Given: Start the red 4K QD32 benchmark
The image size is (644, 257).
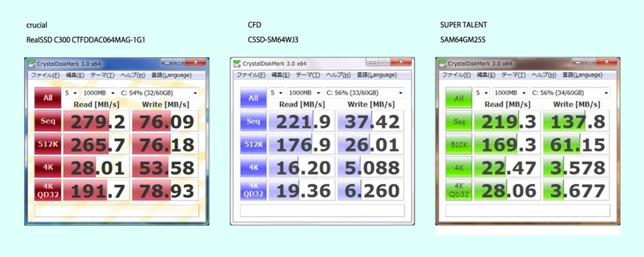Looking at the screenshot, I should coord(48,190).
